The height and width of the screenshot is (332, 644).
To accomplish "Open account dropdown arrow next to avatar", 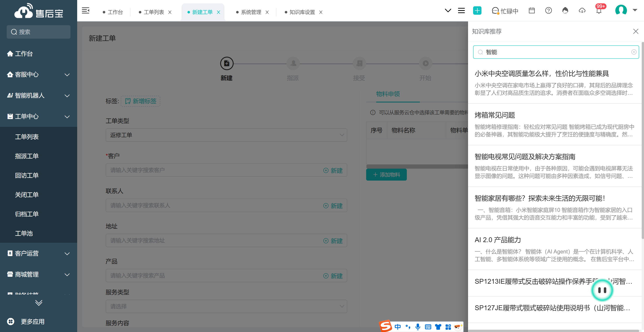I will (635, 10).
